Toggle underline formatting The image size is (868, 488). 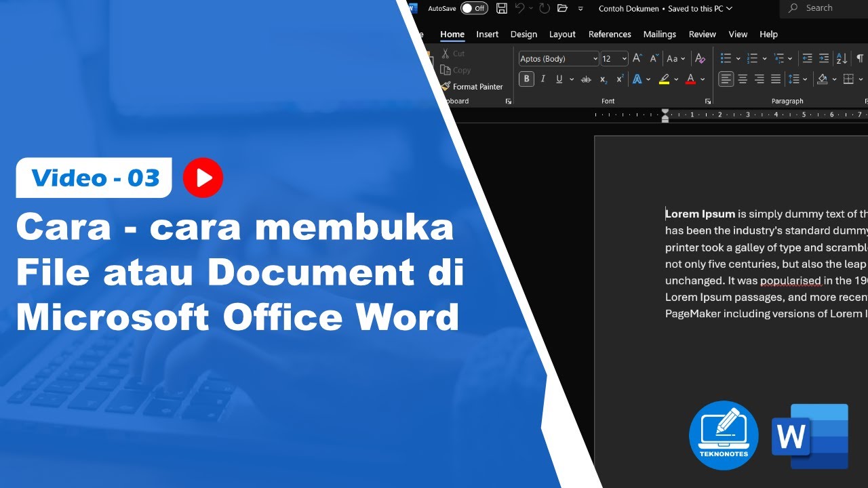click(x=559, y=79)
